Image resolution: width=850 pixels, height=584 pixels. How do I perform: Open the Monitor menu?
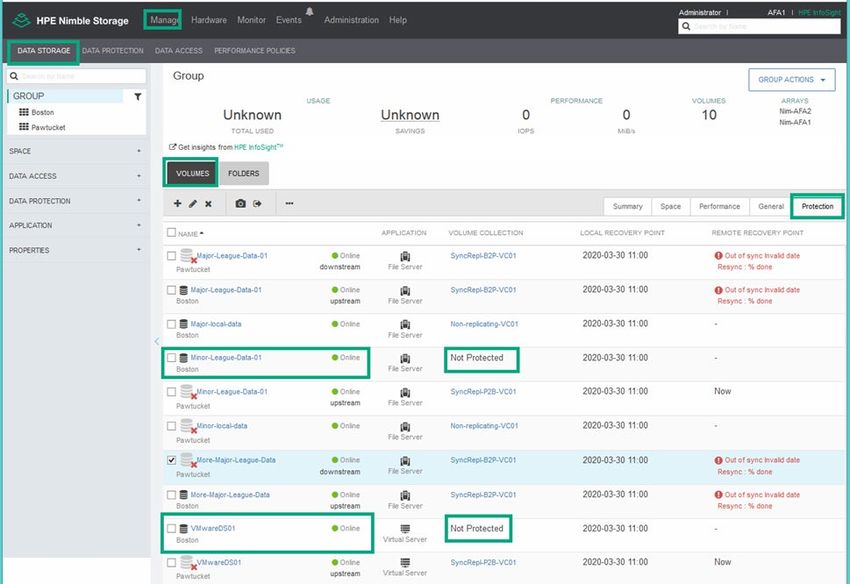[252, 20]
